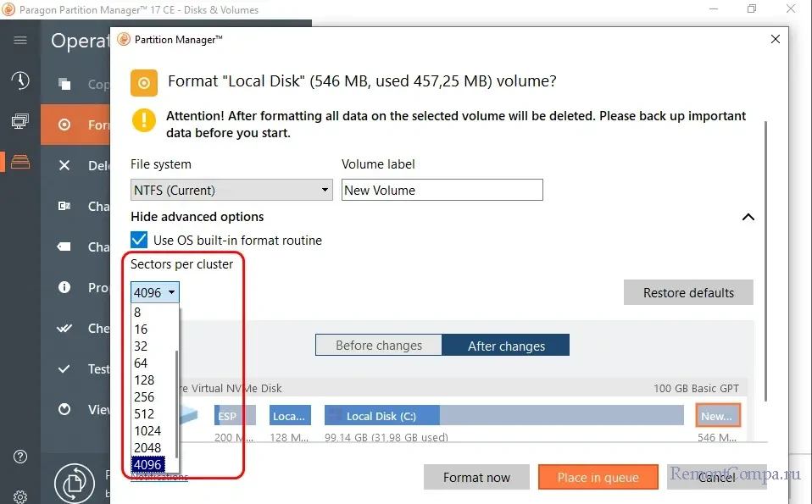
Task: Select the View operation icon
Action: coord(64,409)
